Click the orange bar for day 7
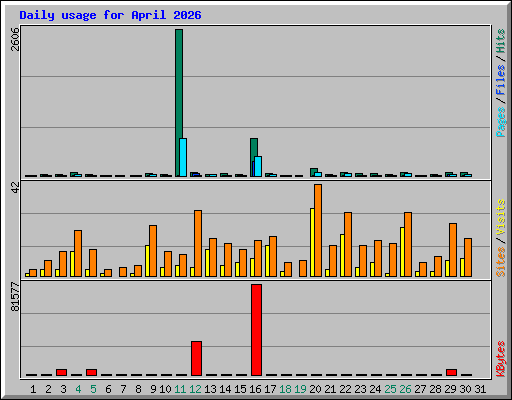This screenshot has height=400, width=512. coord(123,272)
